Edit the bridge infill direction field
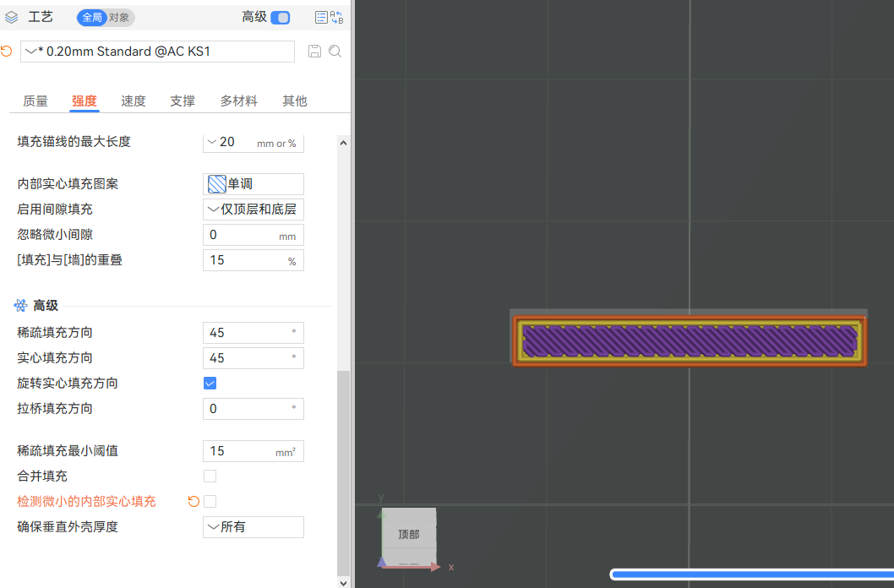Image resolution: width=894 pixels, height=588 pixels. point(253,409)
